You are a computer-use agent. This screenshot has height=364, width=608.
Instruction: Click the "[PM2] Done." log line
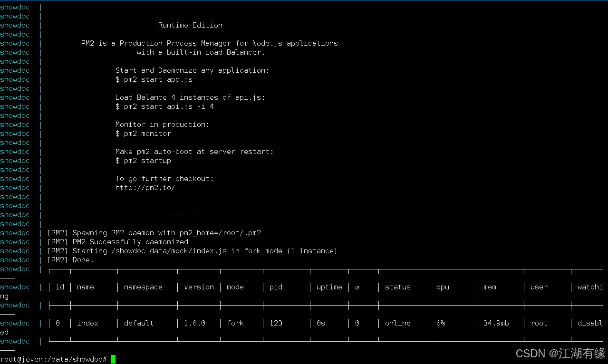tap(70, 260)
